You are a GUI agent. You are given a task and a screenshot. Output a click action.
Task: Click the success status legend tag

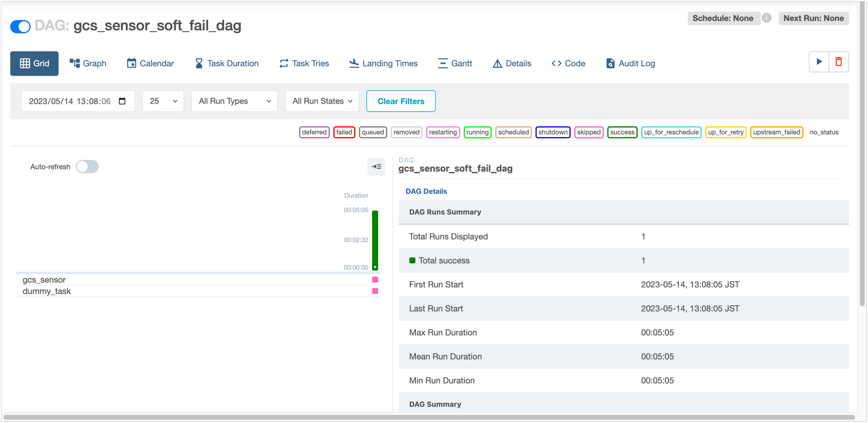tap(622, 132)
